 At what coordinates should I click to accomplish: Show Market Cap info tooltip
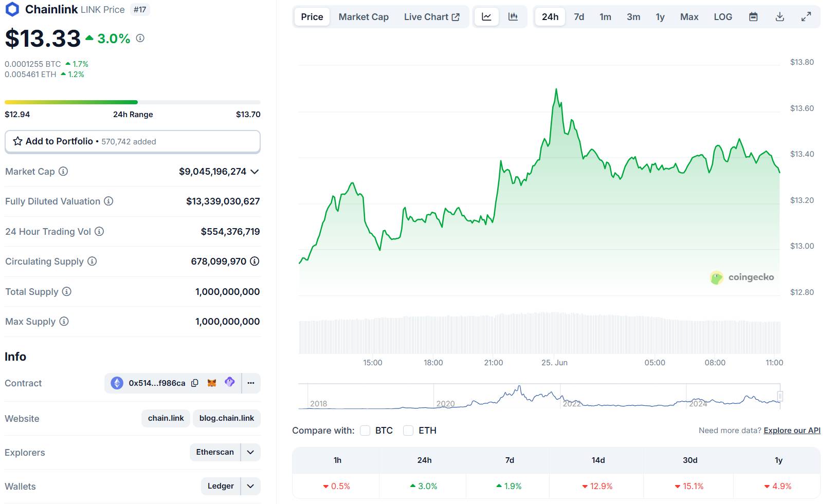[x=63, y=171]
